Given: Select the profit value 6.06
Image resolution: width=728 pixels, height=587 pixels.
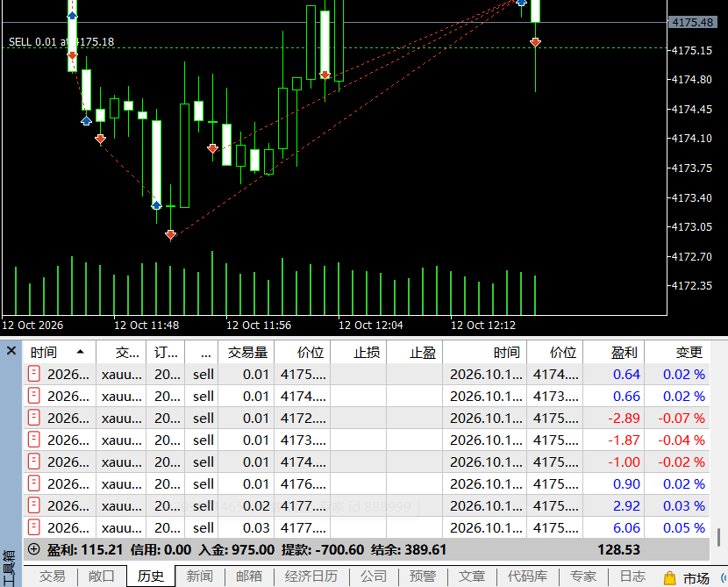Looking at the screenshot, I should pos(627,527).
